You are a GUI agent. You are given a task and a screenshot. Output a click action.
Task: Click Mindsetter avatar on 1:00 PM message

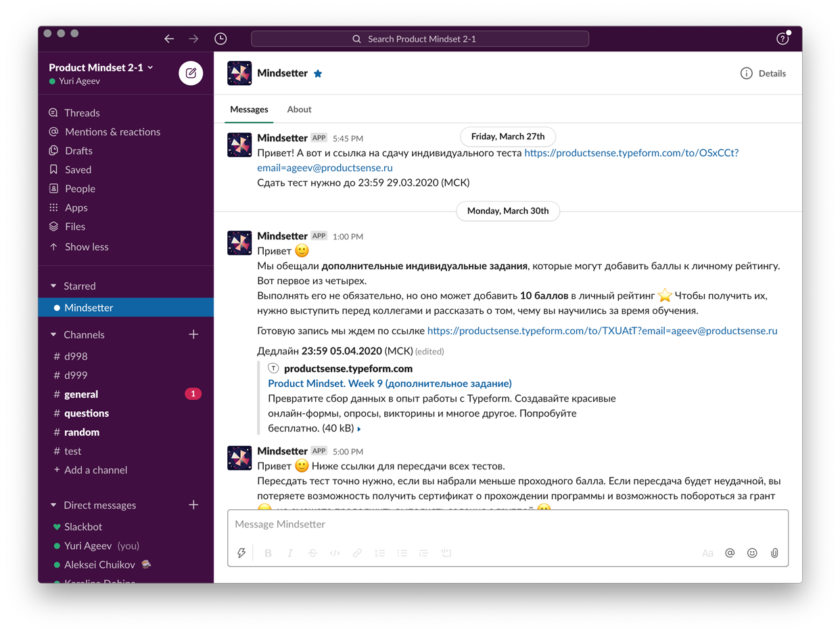tap(239, 242)
